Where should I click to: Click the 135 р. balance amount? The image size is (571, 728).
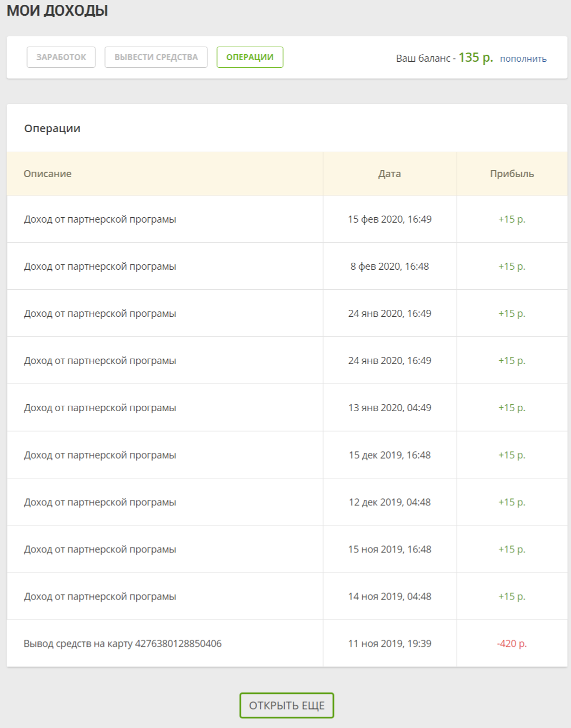(x=476, y=57)
